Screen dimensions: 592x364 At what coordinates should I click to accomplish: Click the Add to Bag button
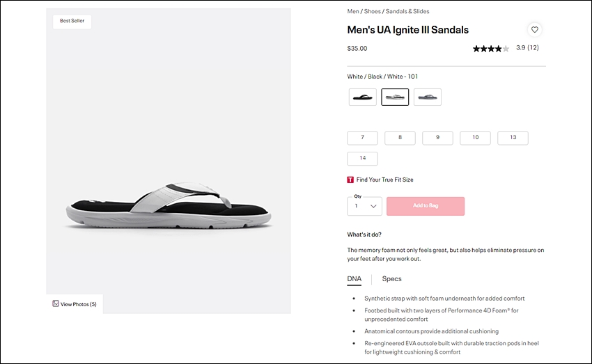(426, 206)
